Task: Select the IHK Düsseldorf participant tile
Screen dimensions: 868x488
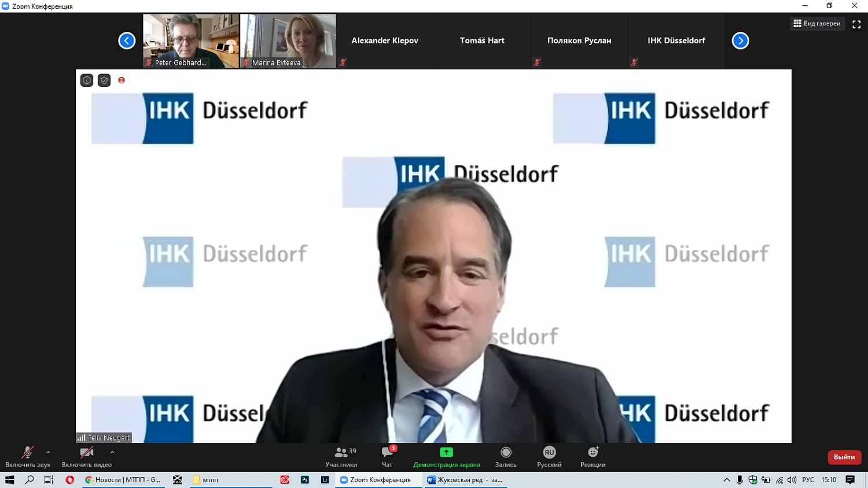Action: point(676,40)
